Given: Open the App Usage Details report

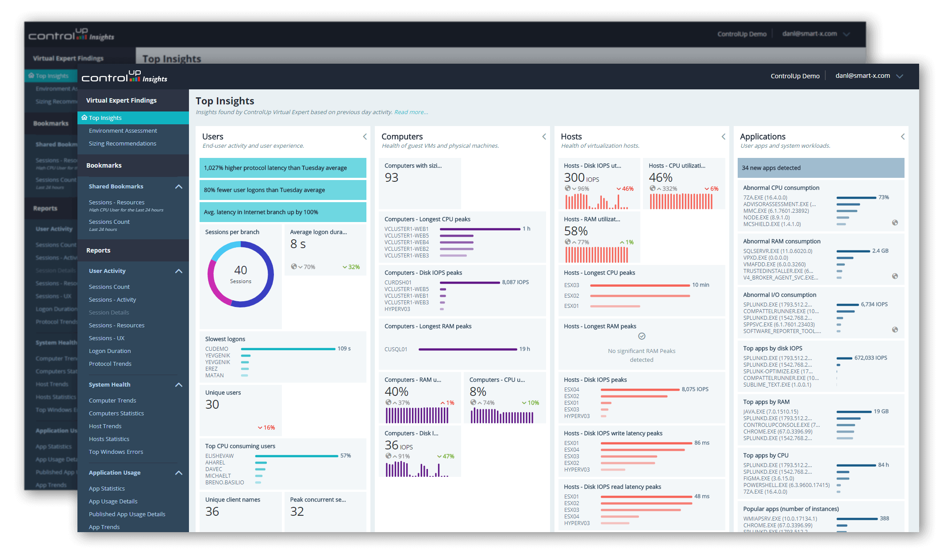Looking at the screenshot, I should (113, 501).
